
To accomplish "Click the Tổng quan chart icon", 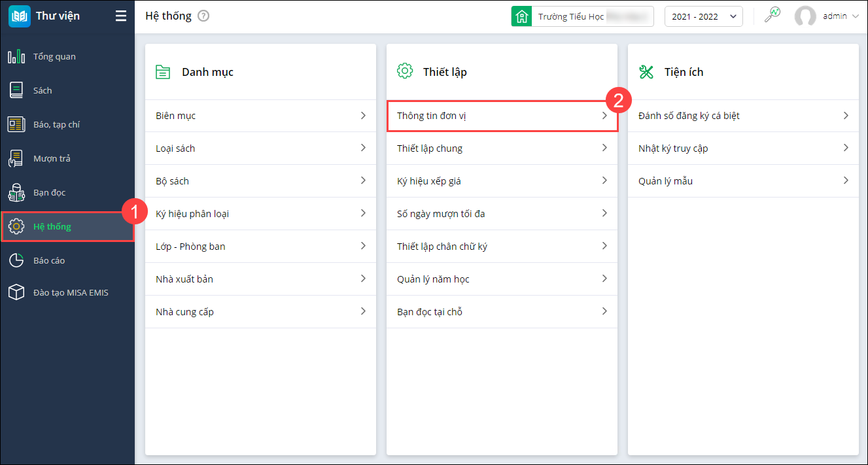I will [x=16, y=57].
